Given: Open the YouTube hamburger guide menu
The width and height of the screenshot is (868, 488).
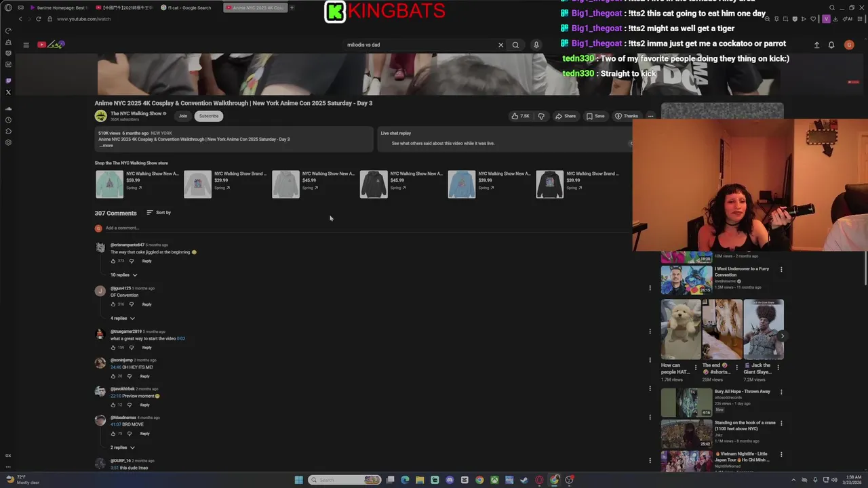Looking at the screenshot, I should point(26,45).
